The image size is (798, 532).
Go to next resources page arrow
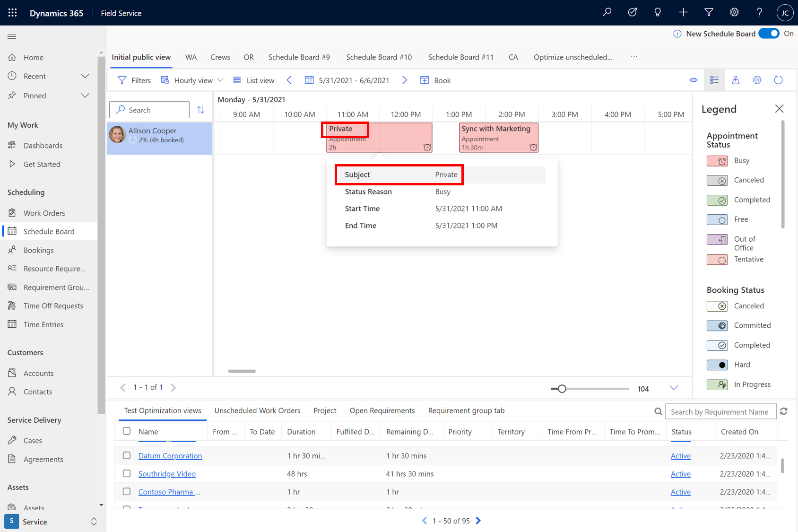(x=173, y=387)
